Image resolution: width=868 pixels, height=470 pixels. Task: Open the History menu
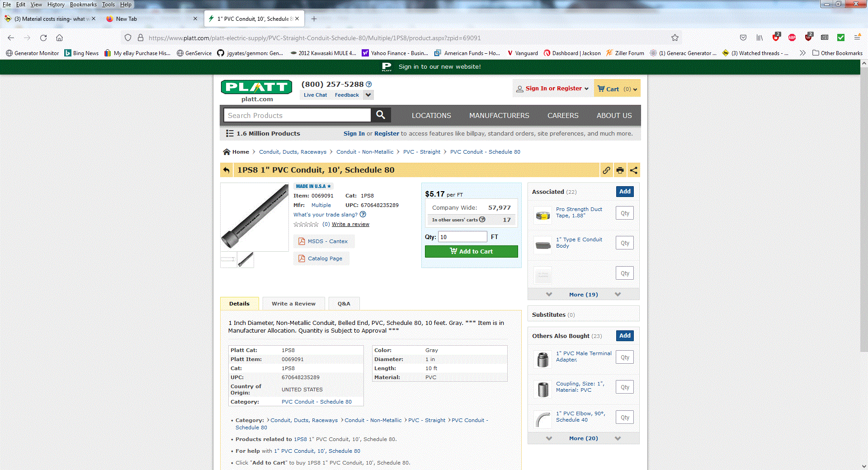pos(56,5)
